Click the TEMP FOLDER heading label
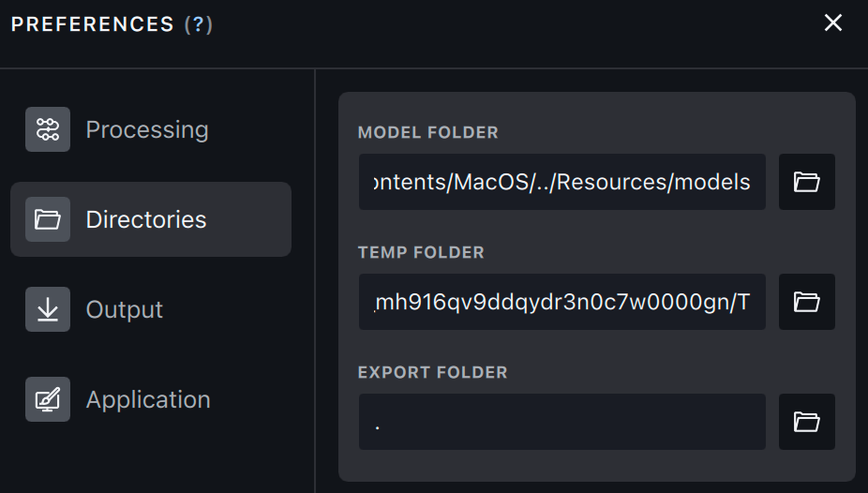868x493 pixels. pyautogui.click(x=421, y=252)
